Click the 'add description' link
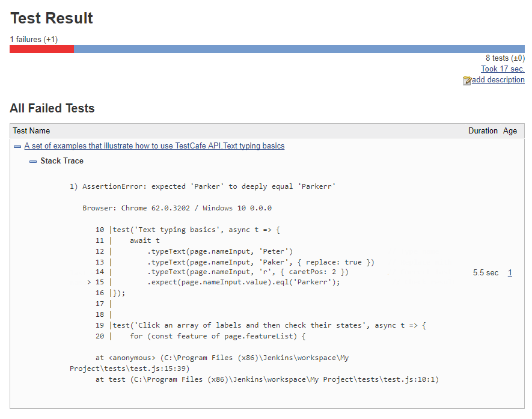Screen dimensions: 532x419 [x=498, y=80]
